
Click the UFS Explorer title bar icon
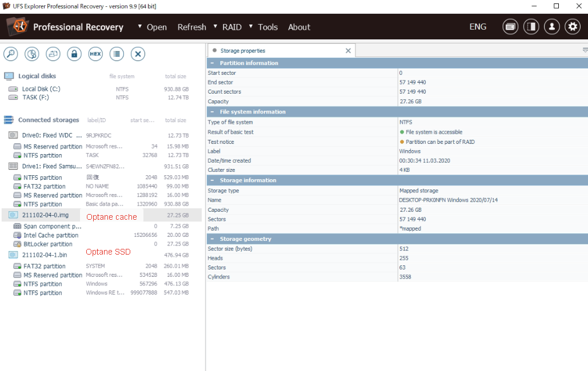point(6,6)
